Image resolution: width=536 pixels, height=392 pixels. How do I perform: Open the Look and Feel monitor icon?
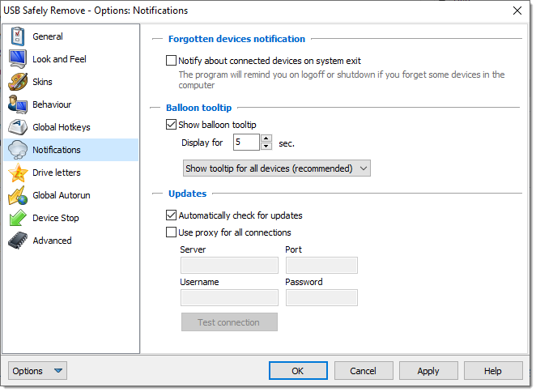pyautogui.click(x=17, y=59)
